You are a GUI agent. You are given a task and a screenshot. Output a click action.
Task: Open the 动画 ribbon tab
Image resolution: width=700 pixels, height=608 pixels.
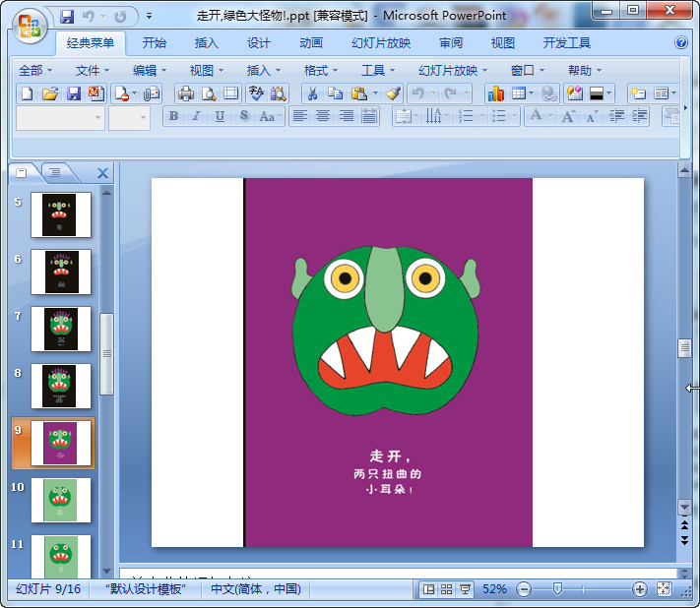310,43
